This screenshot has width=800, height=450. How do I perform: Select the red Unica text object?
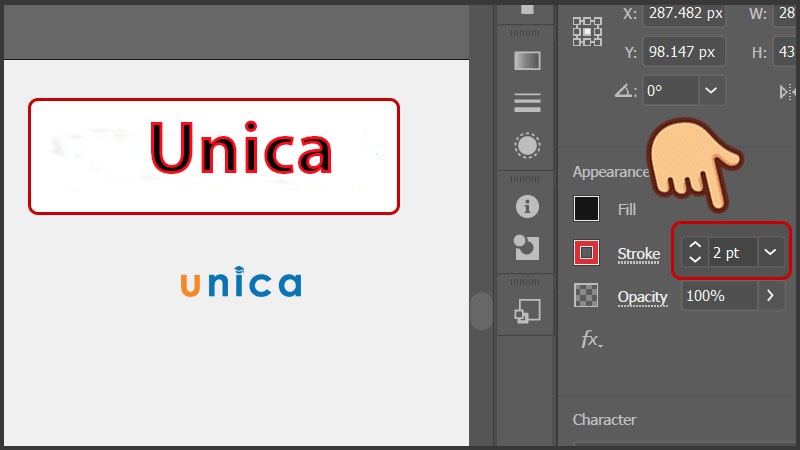[241, 148]
